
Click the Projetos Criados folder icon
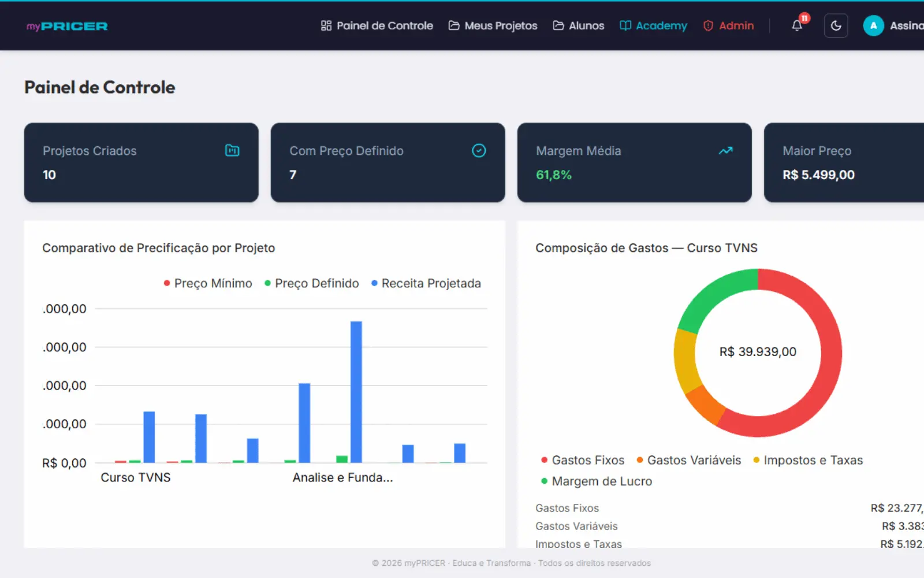point(232,150)
